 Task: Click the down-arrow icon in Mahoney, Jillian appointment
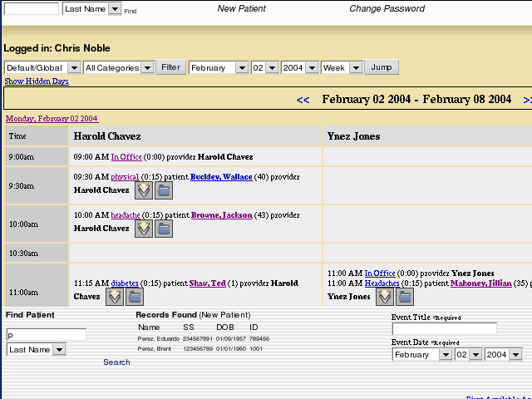click(385, 297)
